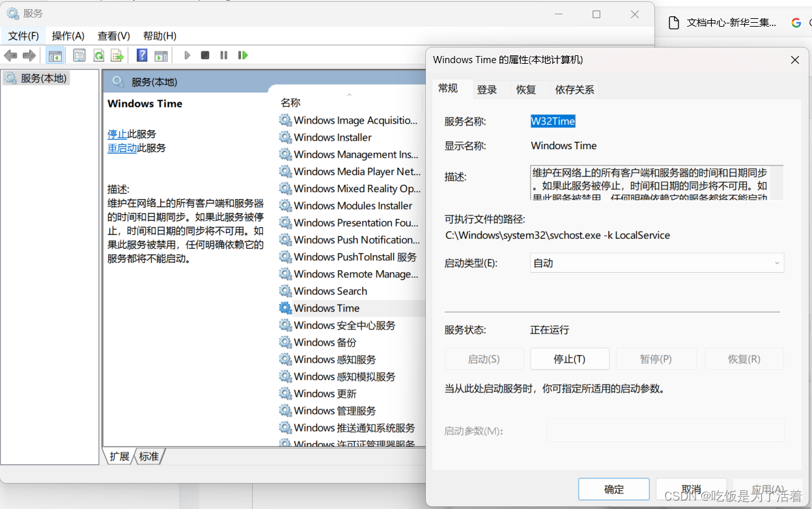812x509 pixels.
Task: Click the 取消 button
Action: 691,489
